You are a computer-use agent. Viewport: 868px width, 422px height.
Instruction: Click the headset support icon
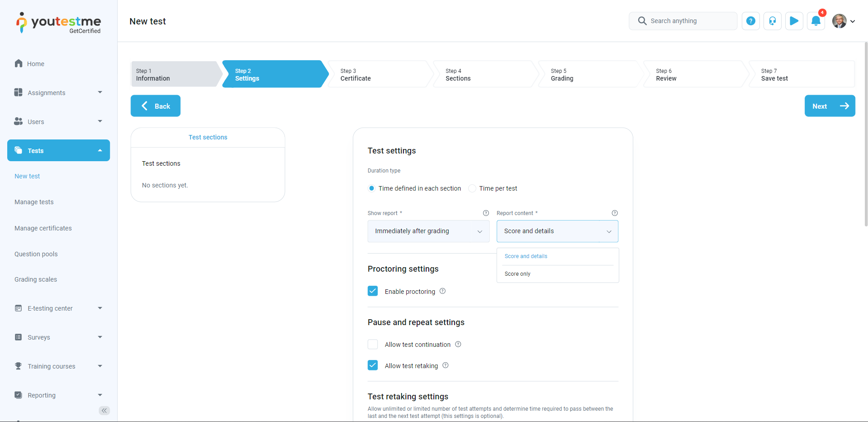pos(772,21)
